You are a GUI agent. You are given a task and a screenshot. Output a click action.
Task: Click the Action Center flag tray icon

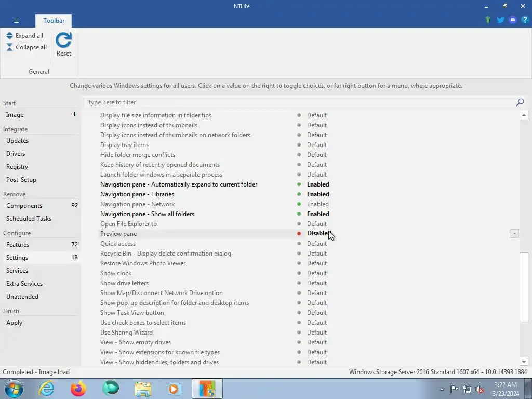point(454,389)
